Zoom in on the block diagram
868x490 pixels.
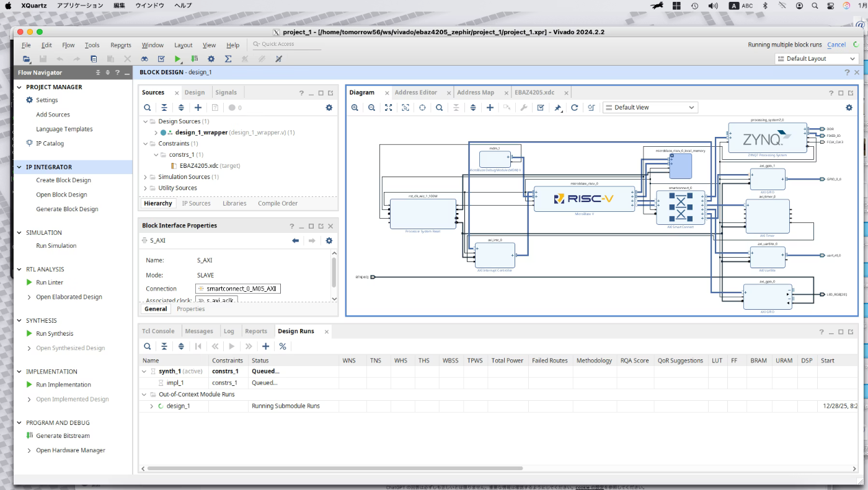(355, 107)
